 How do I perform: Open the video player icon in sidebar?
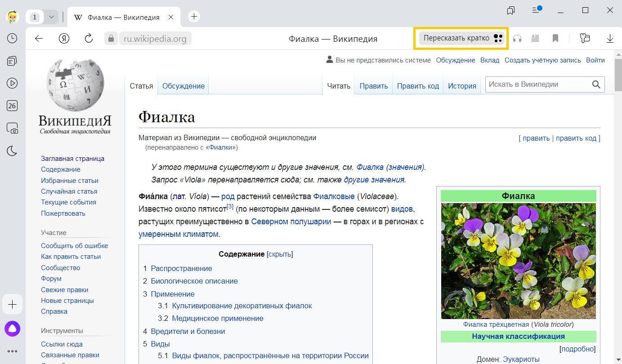(12, 83)
